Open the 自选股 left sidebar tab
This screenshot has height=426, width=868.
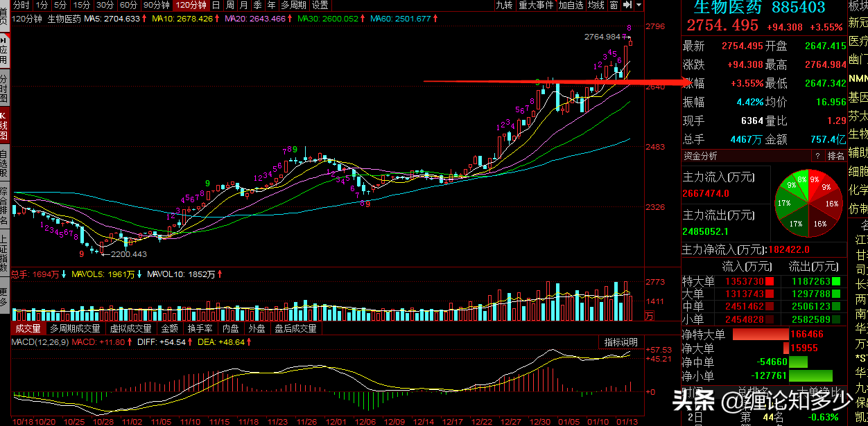pos(4,164)
